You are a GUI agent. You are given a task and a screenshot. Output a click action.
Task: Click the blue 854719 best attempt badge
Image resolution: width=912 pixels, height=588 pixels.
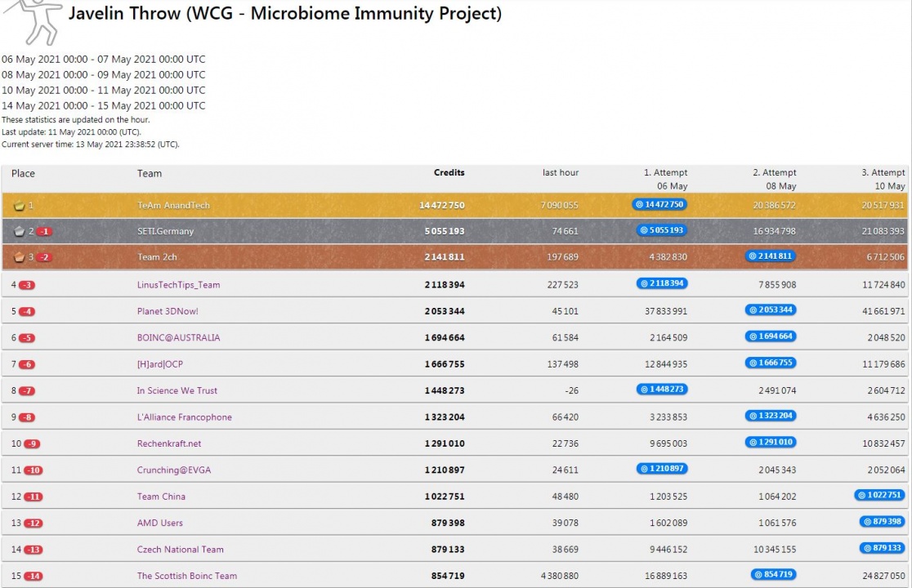pyautogui.click(x=774, y=575)
